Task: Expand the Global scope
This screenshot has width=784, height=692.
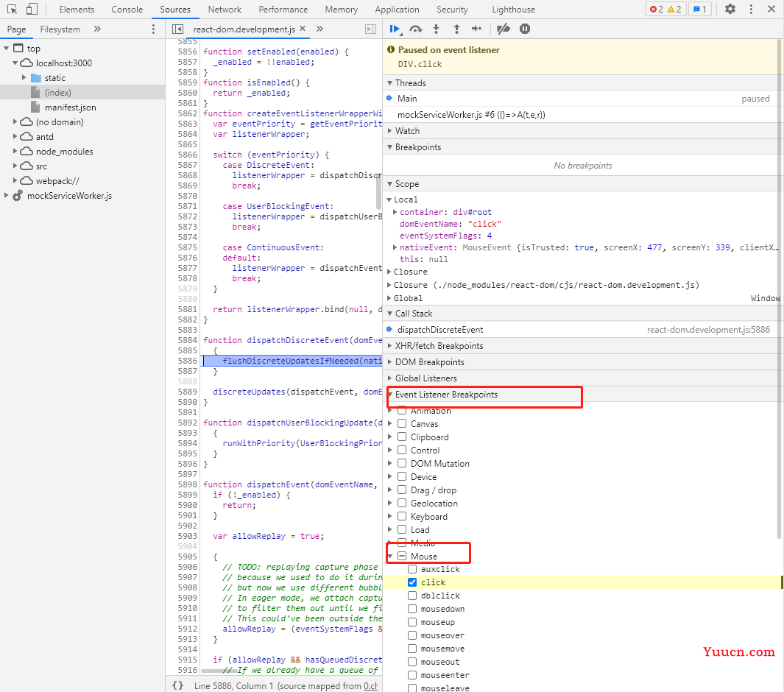Action: (389, 298)
